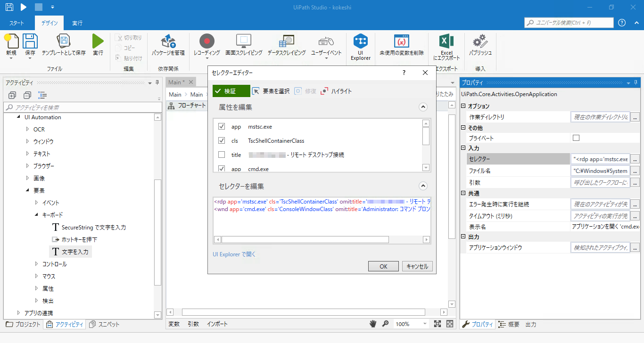Start recording with the レコーディング tool
The image size is (644, 343).
point(206,46)
